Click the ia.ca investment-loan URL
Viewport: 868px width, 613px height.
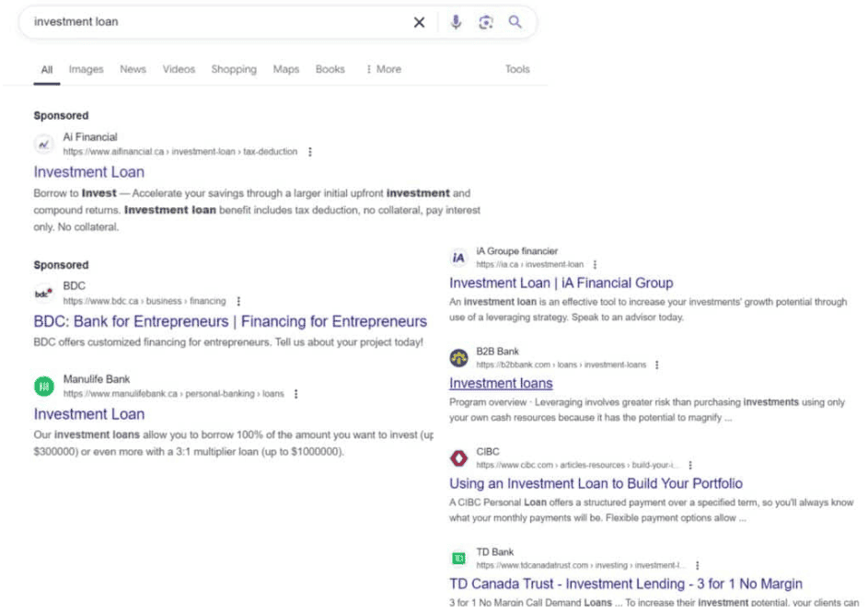[530, 265]
